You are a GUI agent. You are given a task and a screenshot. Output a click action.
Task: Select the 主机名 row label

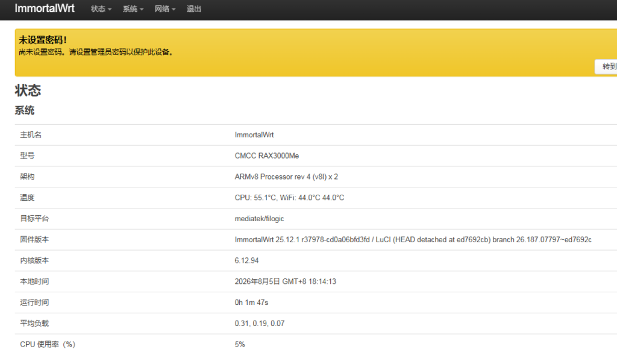31,134
